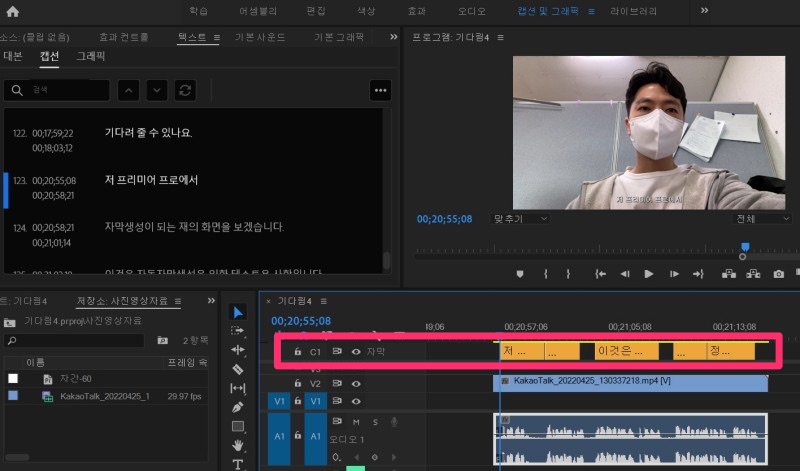
Task: Export frame with camera icon
Action: [x=779, y=274]
